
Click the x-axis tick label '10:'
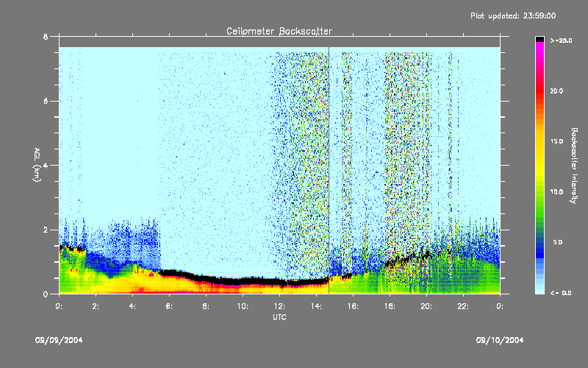(243, 306)
